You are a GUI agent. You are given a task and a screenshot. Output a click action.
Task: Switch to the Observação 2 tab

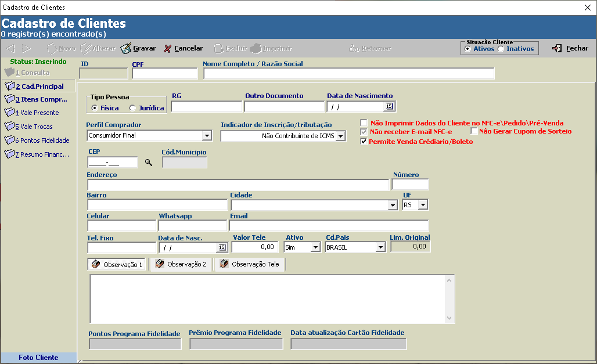(181, 264)
